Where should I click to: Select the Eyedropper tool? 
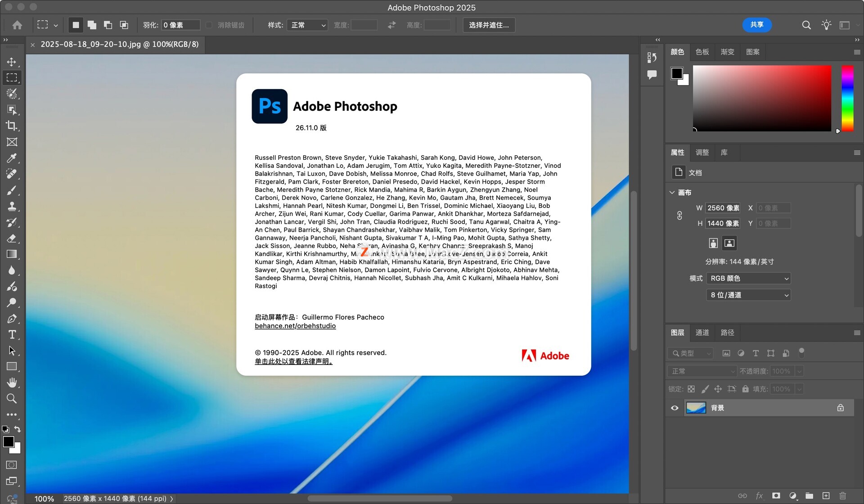(12, 158)
